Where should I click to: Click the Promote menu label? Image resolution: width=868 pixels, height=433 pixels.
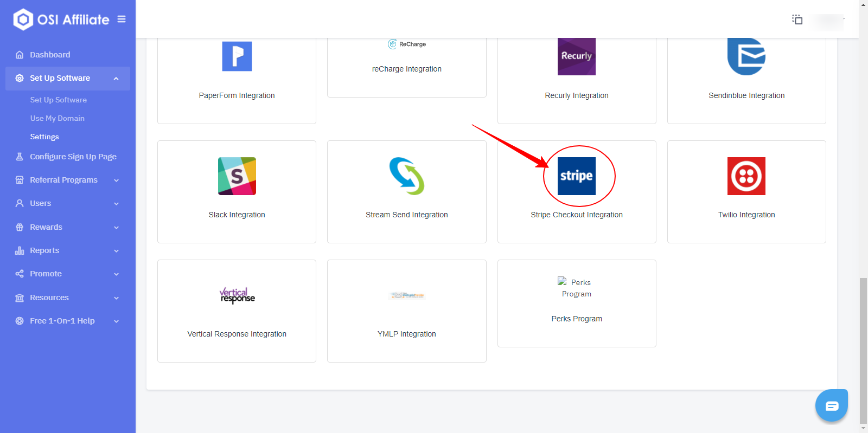pyautogui.click(x=46, y=274)
